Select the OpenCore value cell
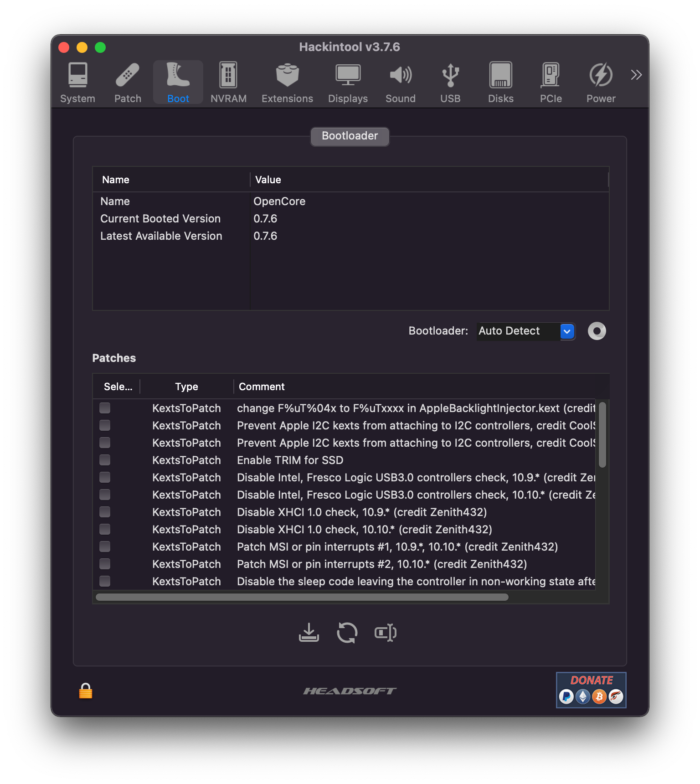Screen dimensions: 700x784 point(279,201)
